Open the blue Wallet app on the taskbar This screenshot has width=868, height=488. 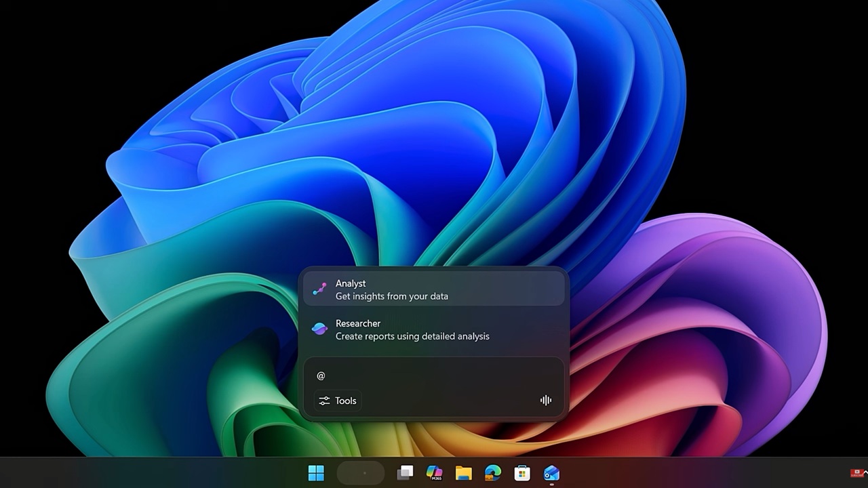click(550, 472)
